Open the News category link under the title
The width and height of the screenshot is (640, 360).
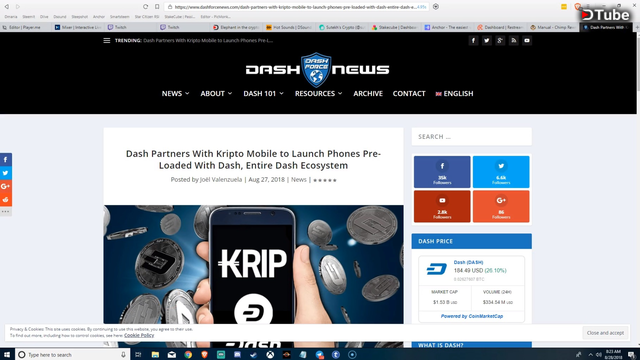tap(299, 180)
